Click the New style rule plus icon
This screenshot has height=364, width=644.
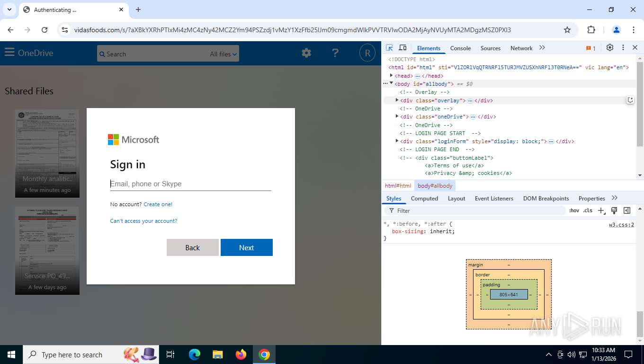(x=601, y=210)
